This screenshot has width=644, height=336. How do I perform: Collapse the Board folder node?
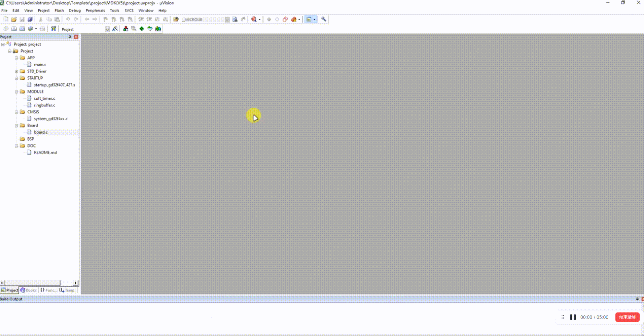(16, 126)
